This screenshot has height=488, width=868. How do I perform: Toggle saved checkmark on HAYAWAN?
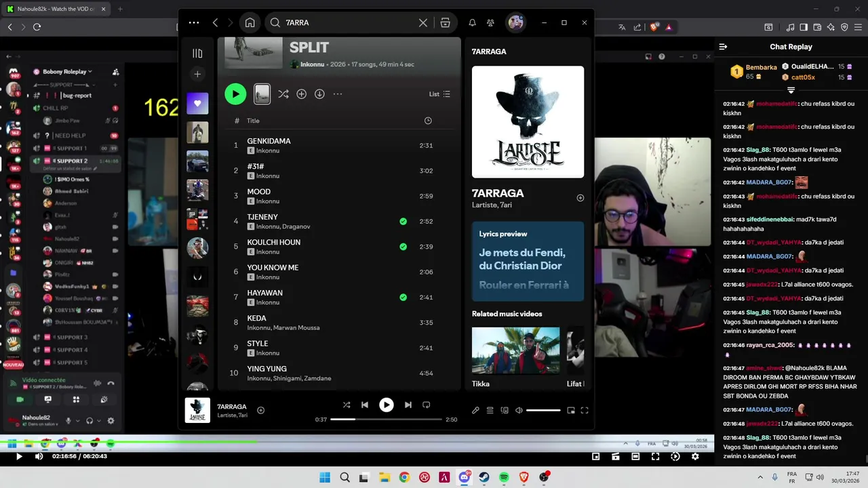[x=403, y=298]
